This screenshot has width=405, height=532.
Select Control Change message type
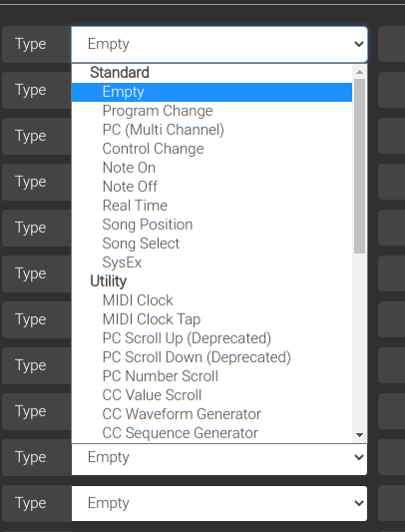[211, 149]
